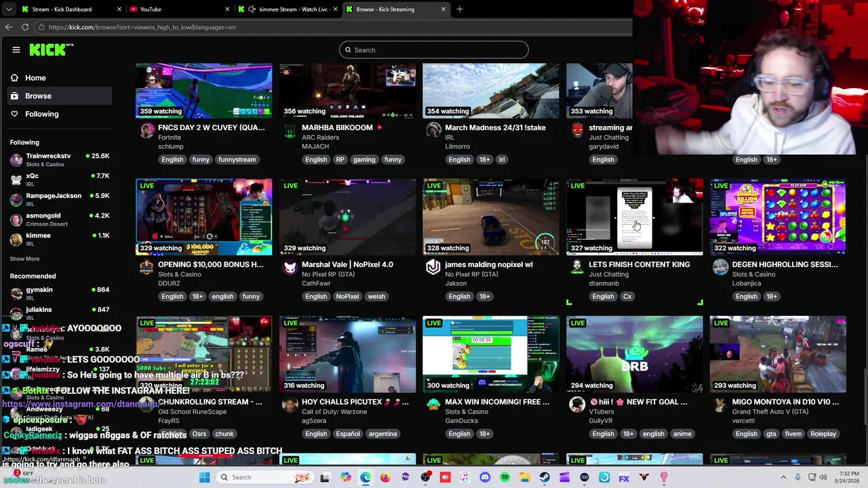Click the Home icon in the sidebar

(x=14, y=78)
